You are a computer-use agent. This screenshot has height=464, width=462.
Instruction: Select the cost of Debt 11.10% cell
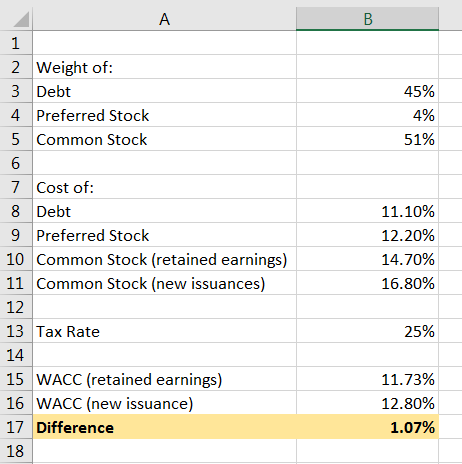pos(367,211)
